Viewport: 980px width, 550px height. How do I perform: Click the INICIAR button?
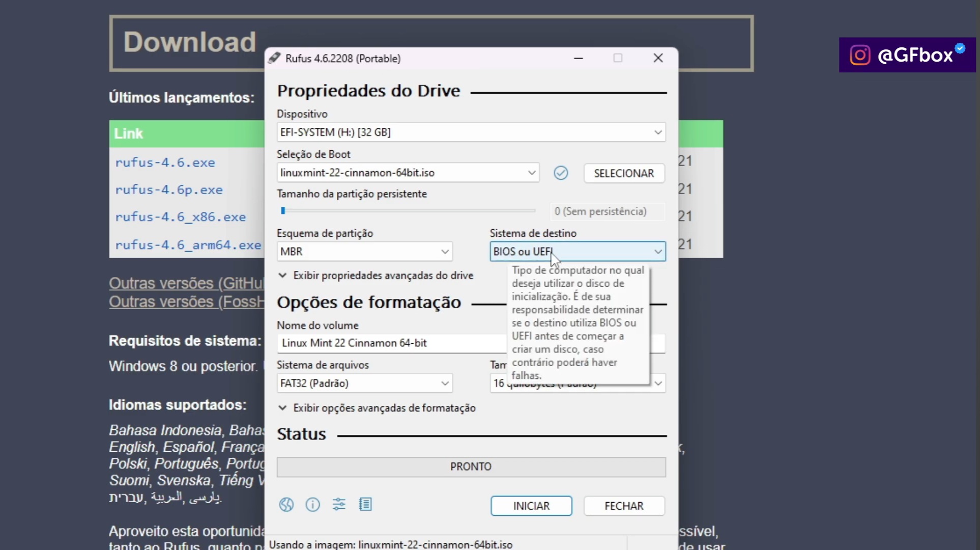coord(531,506)
